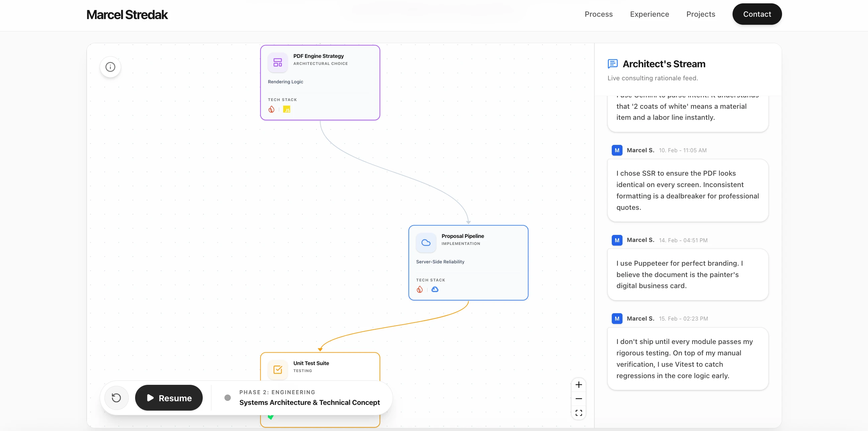This screenshot has width=868, height=431.
Task: Click the info icon on canvas
Action: tap(110, 67)
